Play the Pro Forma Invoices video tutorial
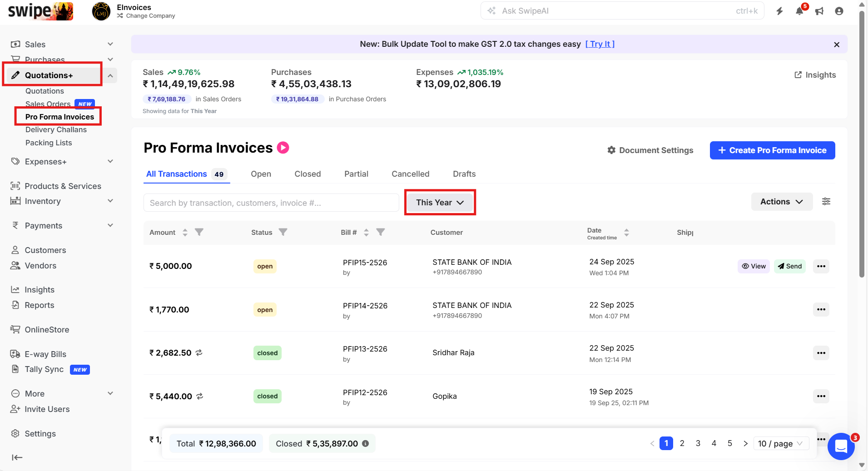The width and height of the screenshot is (868, 471). [x=283, y=148]
